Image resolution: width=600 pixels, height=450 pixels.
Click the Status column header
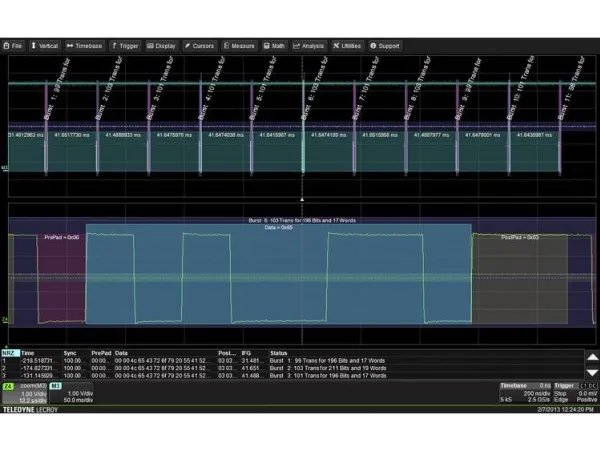click(x=279, y=352)
